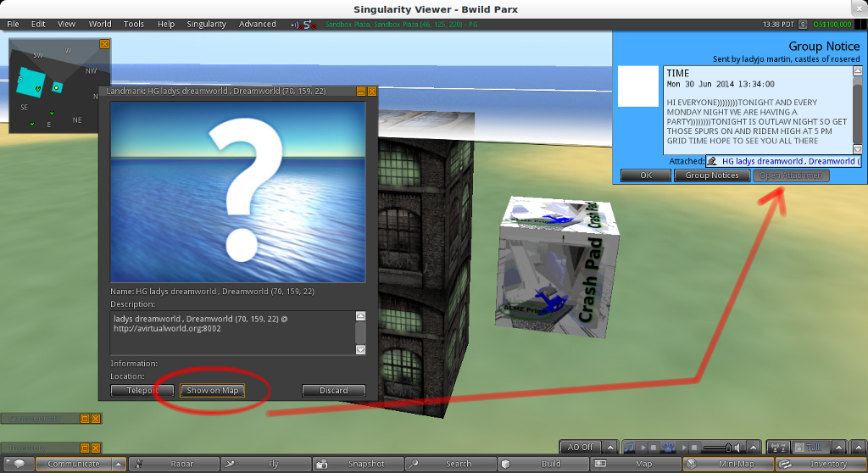Click the currency buy icon
The image size is (868, 473).
click(x=803, y=25)
